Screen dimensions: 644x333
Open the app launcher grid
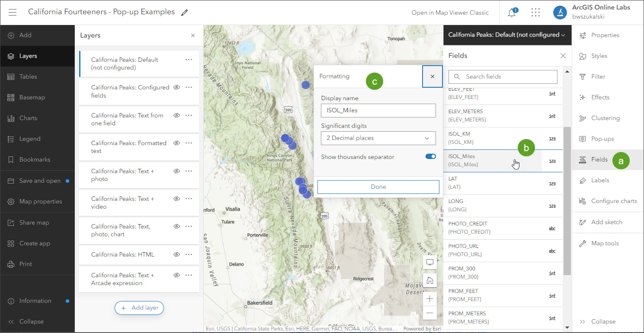click(535, 13)
